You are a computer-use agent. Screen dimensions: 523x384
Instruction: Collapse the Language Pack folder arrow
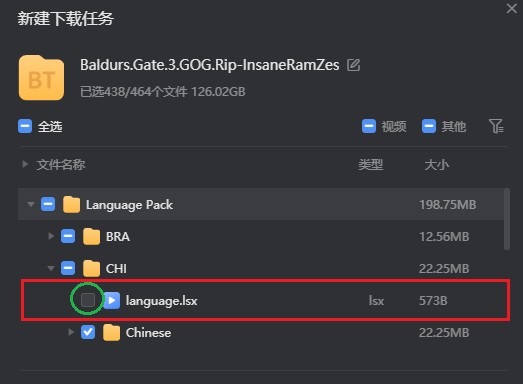(x=31, y=204)
